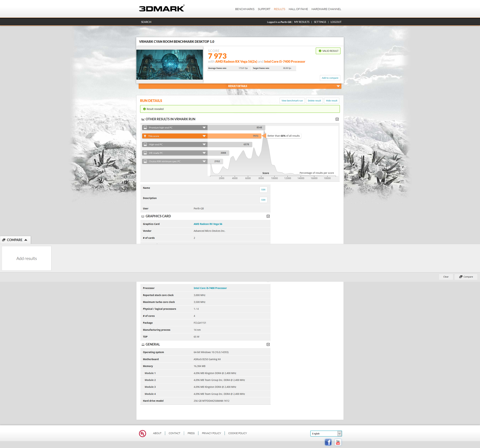Open the Press footer link
The height and width of the screenshot is (448, 480).
pos(191,433)
